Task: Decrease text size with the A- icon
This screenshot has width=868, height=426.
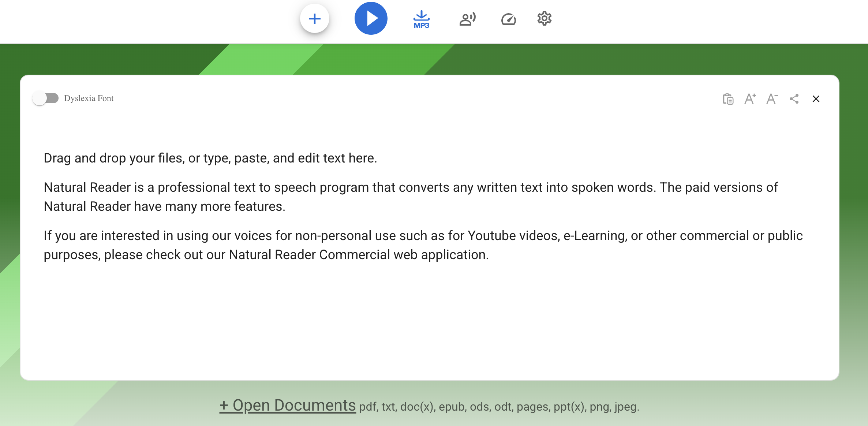Action: (x=772, y=99)
